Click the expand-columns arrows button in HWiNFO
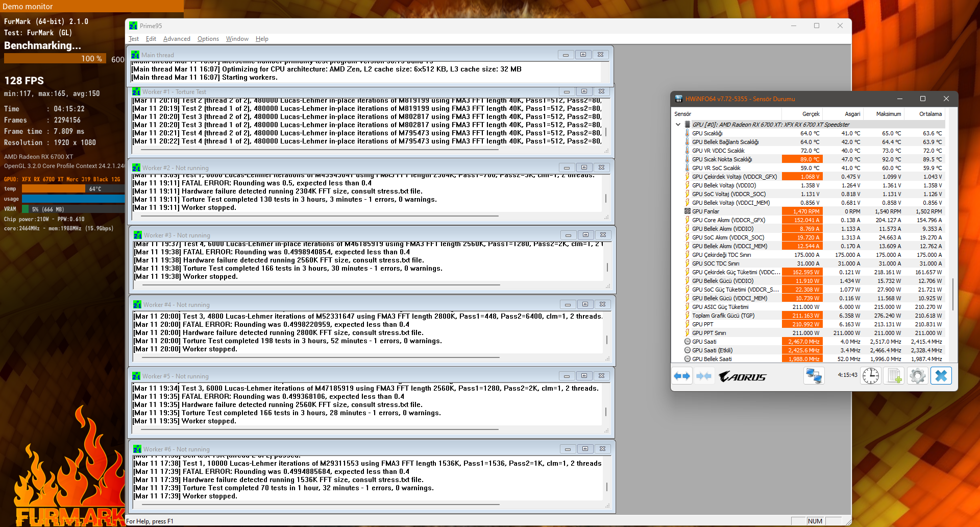980x527 pixels. (x=682, y=376)
